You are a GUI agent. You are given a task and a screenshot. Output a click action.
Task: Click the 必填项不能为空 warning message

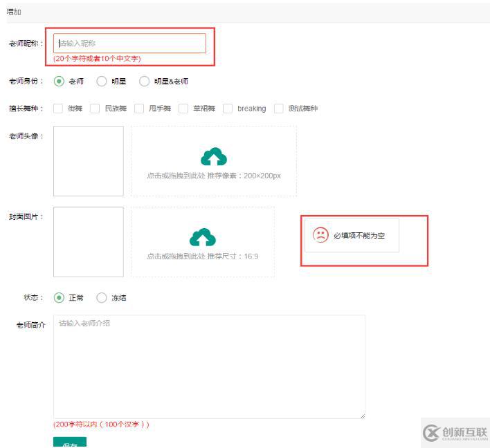[x=359, y=235]
